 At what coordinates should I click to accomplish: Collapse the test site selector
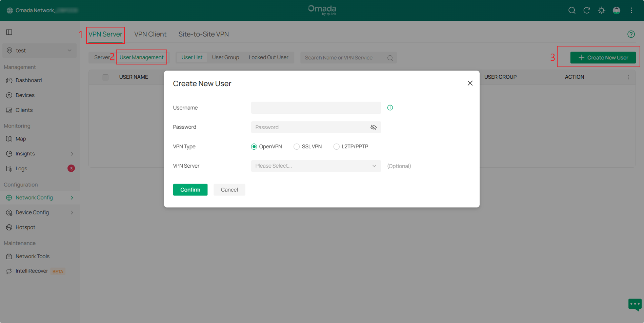(69, 50)
